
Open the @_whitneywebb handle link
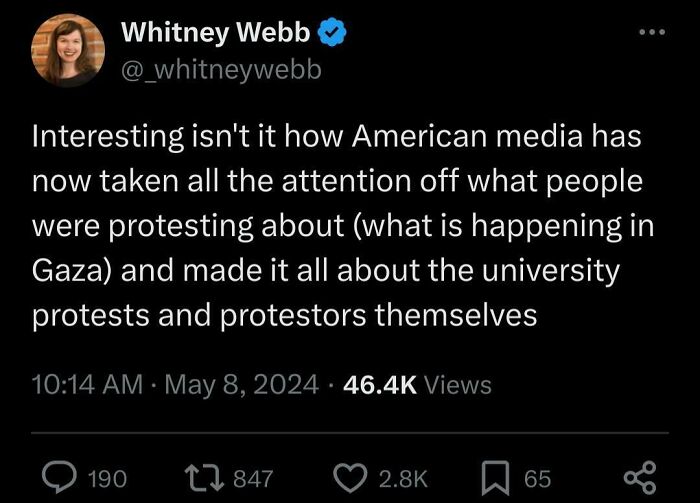point(221,70)
